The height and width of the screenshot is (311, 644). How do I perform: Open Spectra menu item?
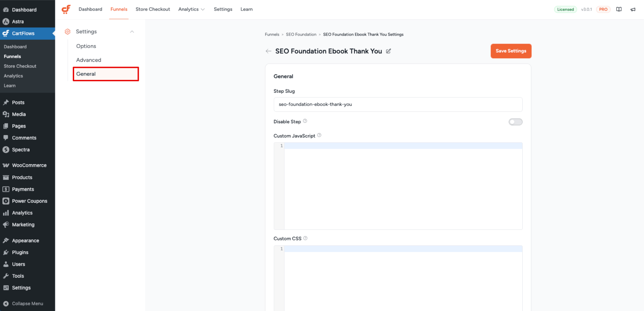pos(28,149)
